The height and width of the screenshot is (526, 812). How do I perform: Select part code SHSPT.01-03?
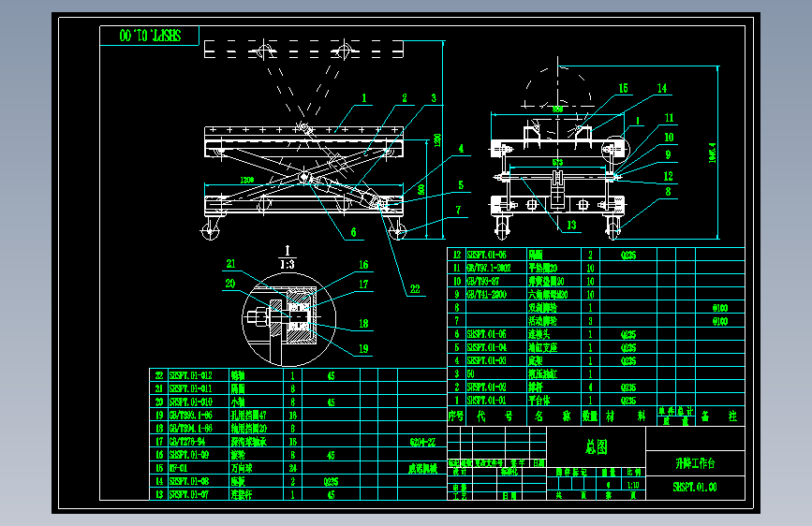point(486,361)
